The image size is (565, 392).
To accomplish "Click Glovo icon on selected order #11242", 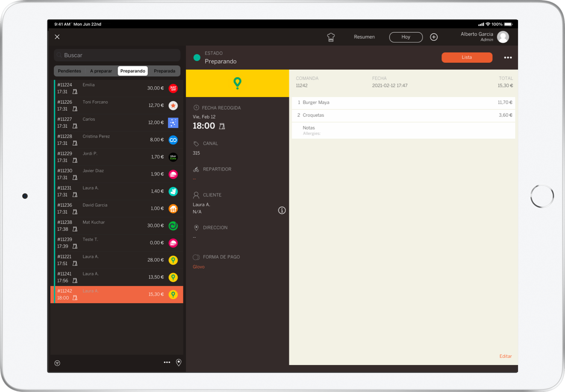I will click(x=173, y=294).
